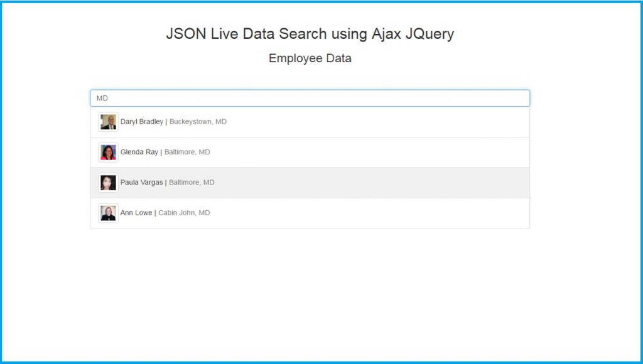
Task: Click the Buckeystown, MD location text
Action: [198, 122]
